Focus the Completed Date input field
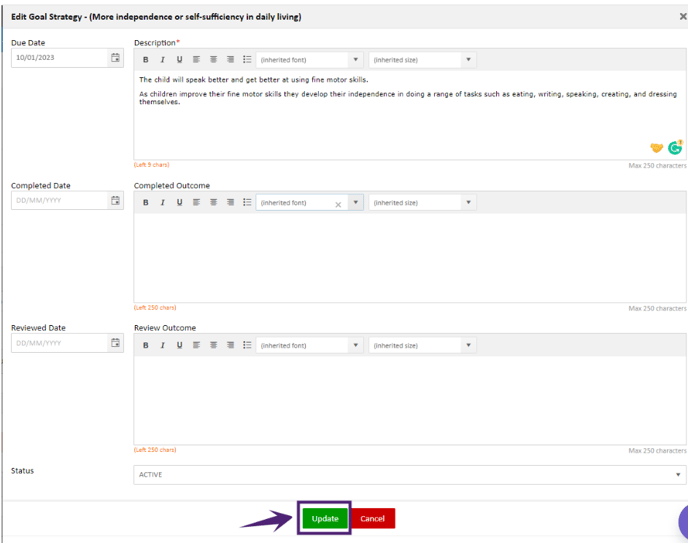 tap(59, 200)
